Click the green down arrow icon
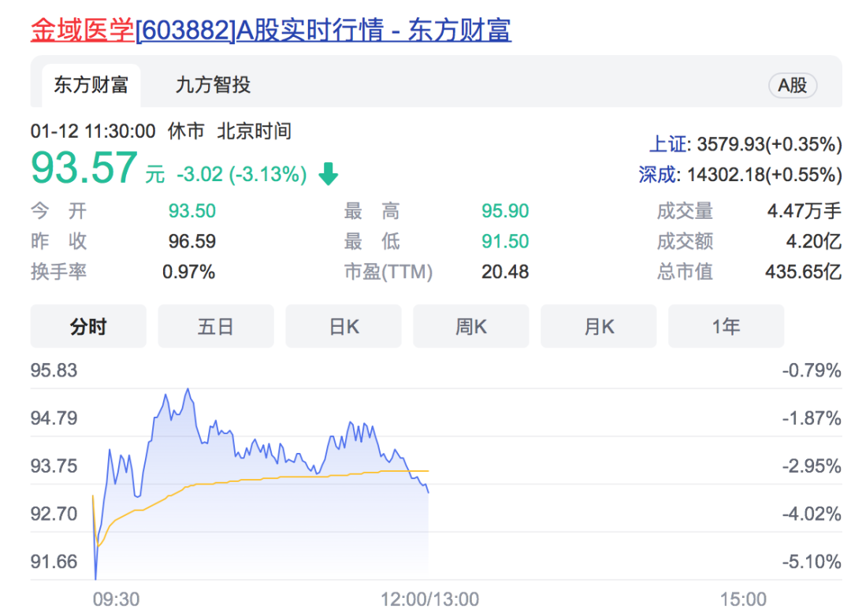 click(328, 173)
